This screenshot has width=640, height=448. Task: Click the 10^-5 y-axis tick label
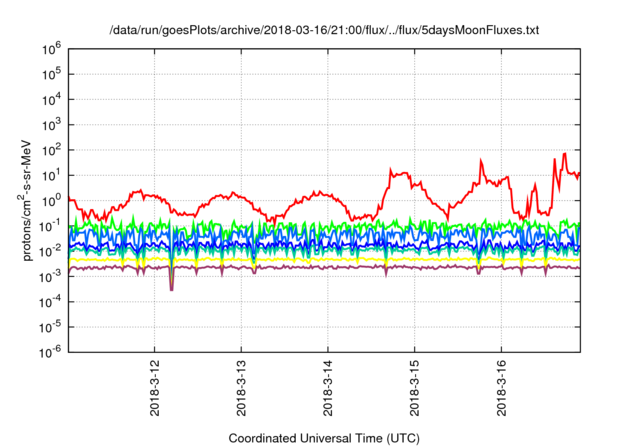[x=50, y=327]
